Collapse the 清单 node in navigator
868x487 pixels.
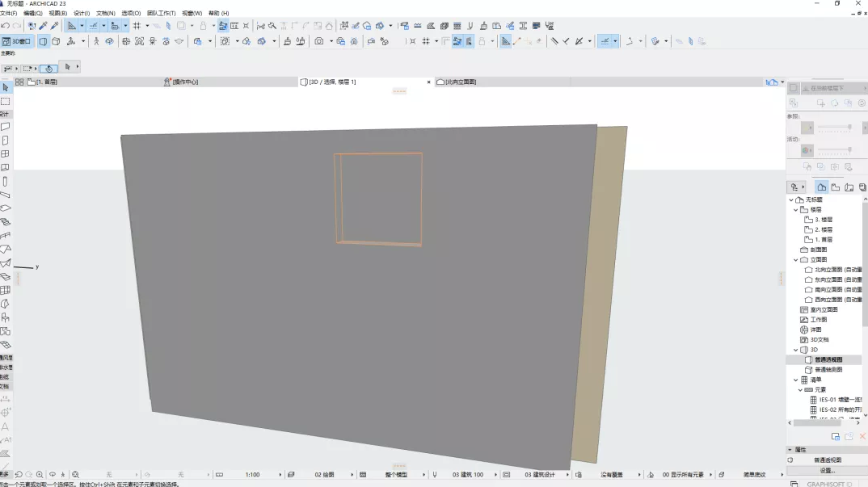795,380
